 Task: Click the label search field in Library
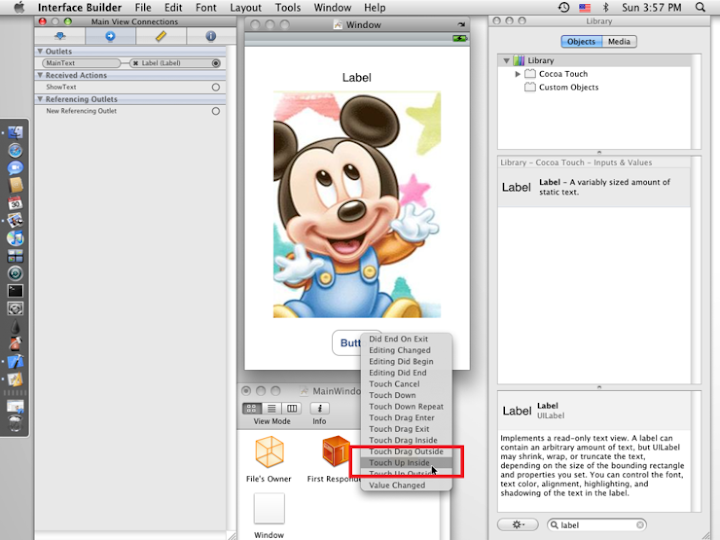598,524
